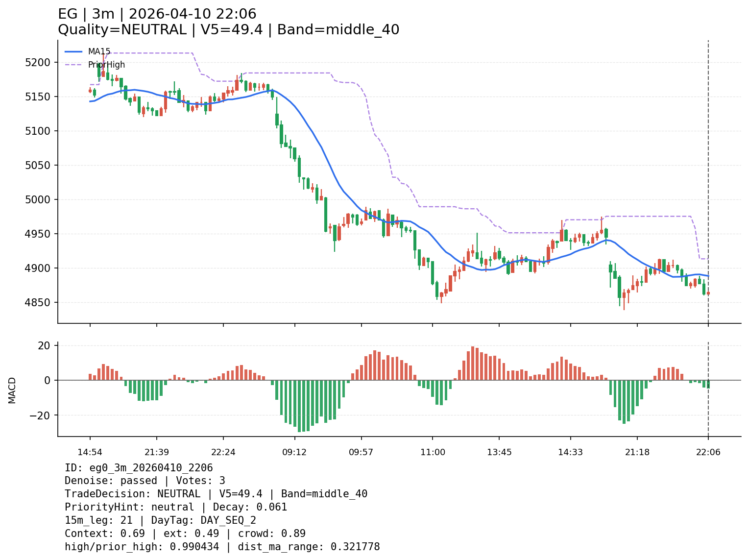Click the high/prior_high ratio text line
This screenshot has height=560, width=748.
[x=222, y=547]
